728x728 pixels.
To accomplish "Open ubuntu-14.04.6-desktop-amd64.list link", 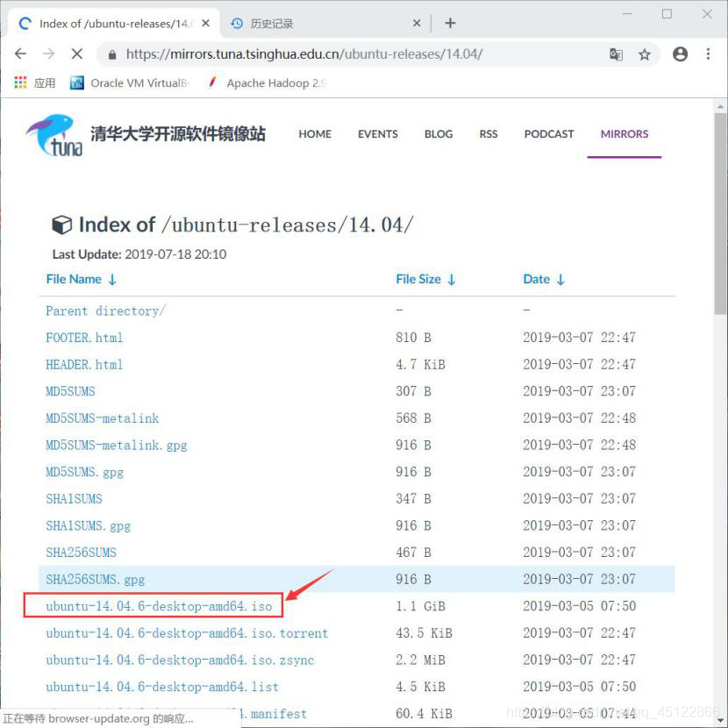I will 162,687.
